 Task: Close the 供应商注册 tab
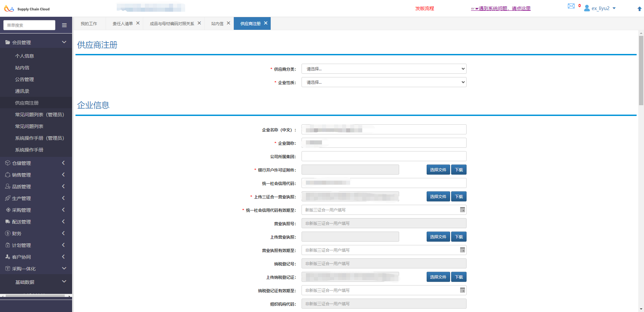click(266, 23)
